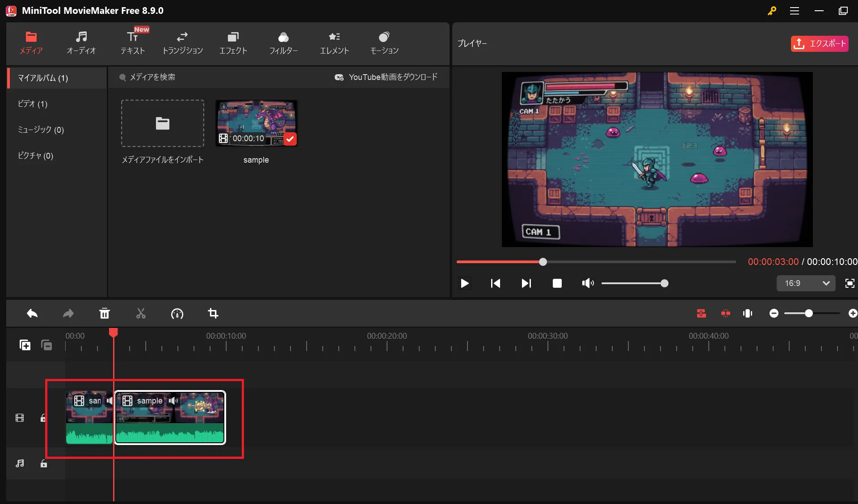This screenshot has height=504, width=858.
Task: Open the トランジション tab
Action: click(x=182, y=43)
